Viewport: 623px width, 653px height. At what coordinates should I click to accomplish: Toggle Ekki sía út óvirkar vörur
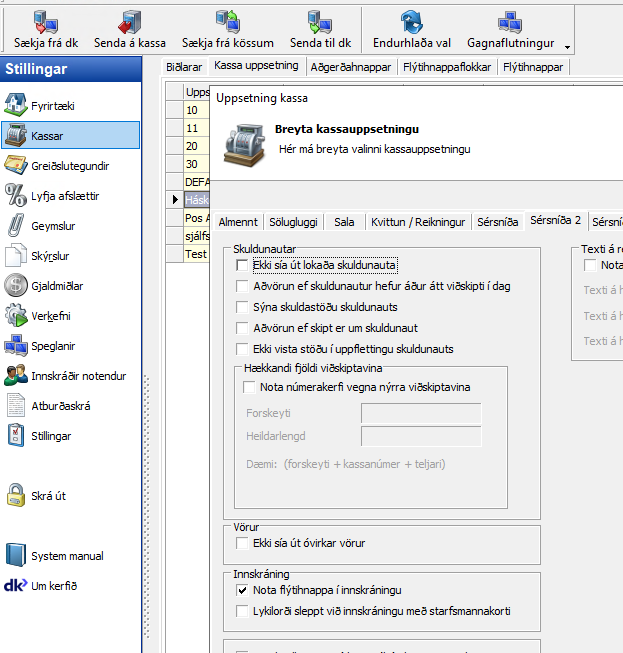point(242,543)
